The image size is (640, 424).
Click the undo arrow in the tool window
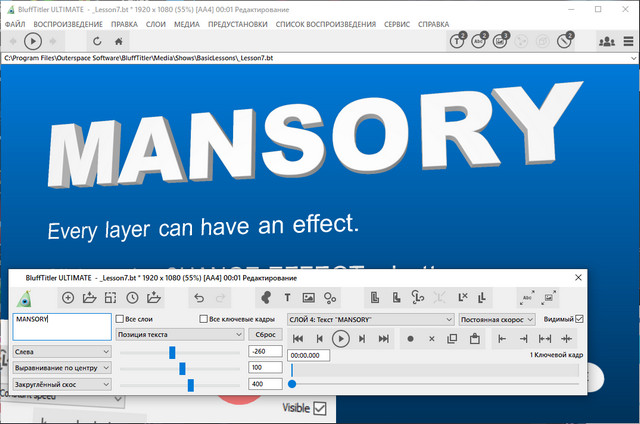click(x=198, y=297)
